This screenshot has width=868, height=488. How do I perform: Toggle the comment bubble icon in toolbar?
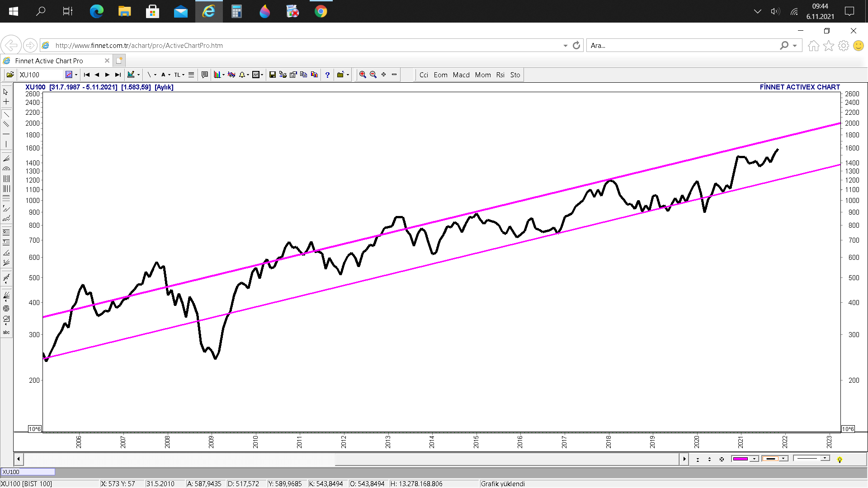pyautogui.click(x=204, y=75)
